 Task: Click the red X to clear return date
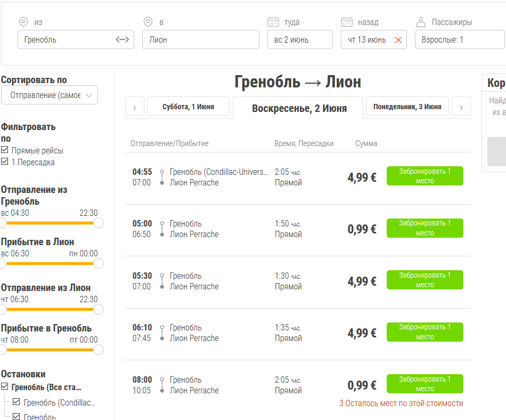point(398,40)
